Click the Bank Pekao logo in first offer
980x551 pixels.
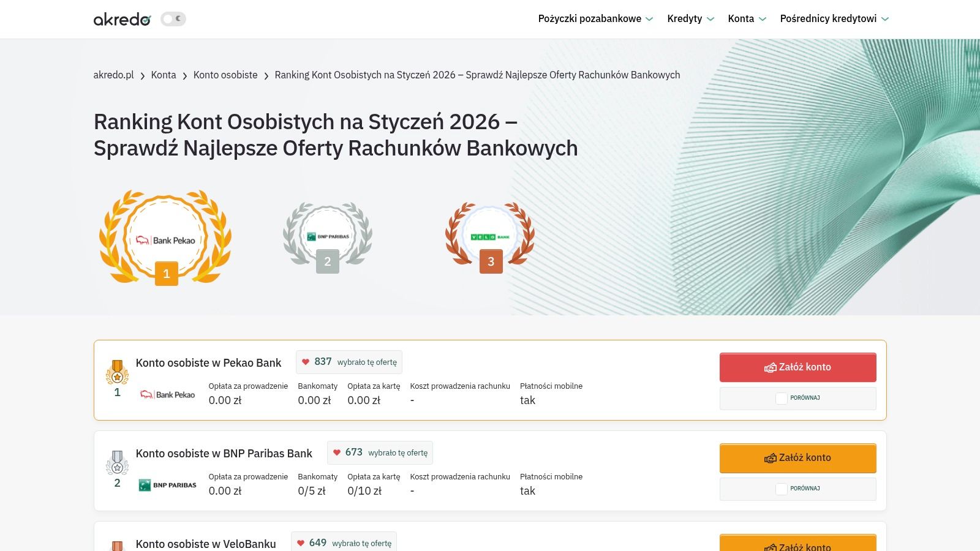click(x=168, y=395)
